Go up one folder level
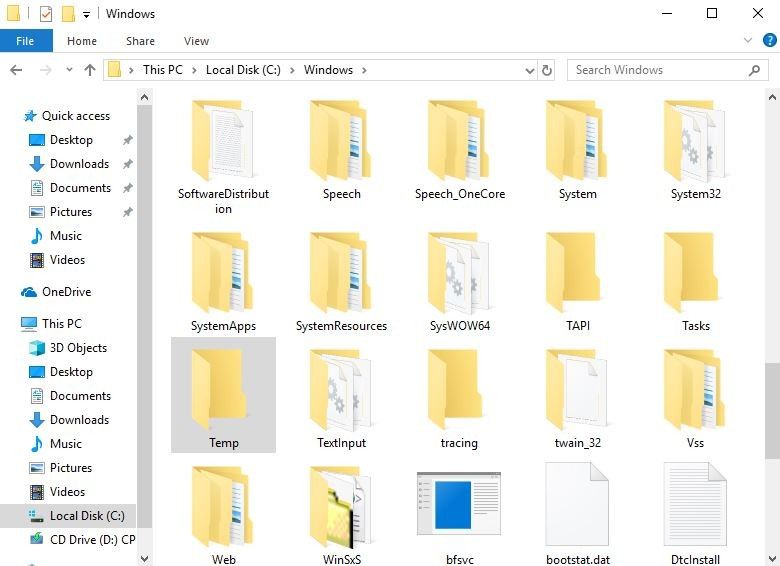Image resolution: width=780 pixels, height=566 pixels. pyautogui.click(x=90, y=70)
